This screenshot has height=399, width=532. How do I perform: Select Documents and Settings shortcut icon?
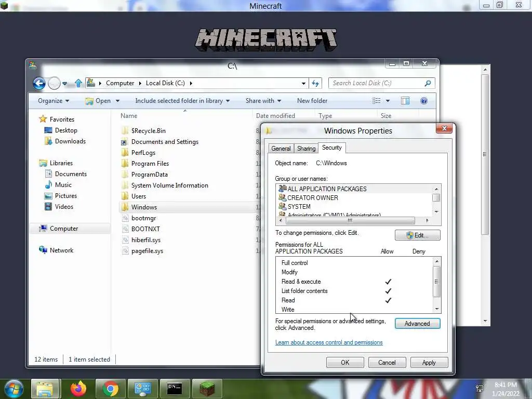[124, 142]
